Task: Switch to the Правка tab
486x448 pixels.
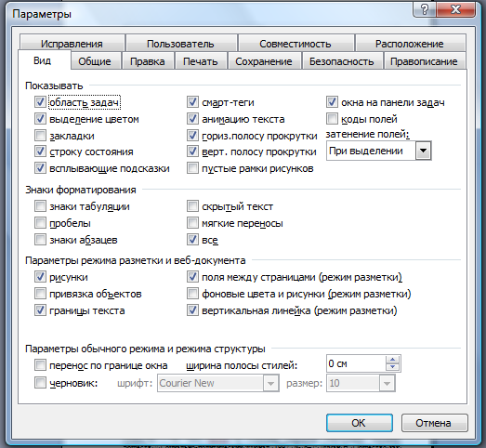Action: [x=148, y=61]
